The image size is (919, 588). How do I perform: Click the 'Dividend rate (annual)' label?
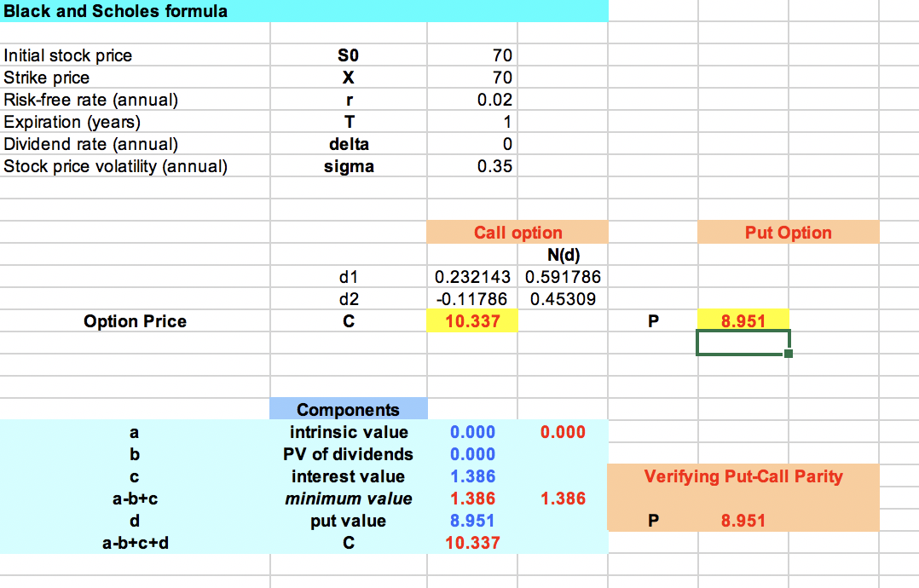[91, 145]
